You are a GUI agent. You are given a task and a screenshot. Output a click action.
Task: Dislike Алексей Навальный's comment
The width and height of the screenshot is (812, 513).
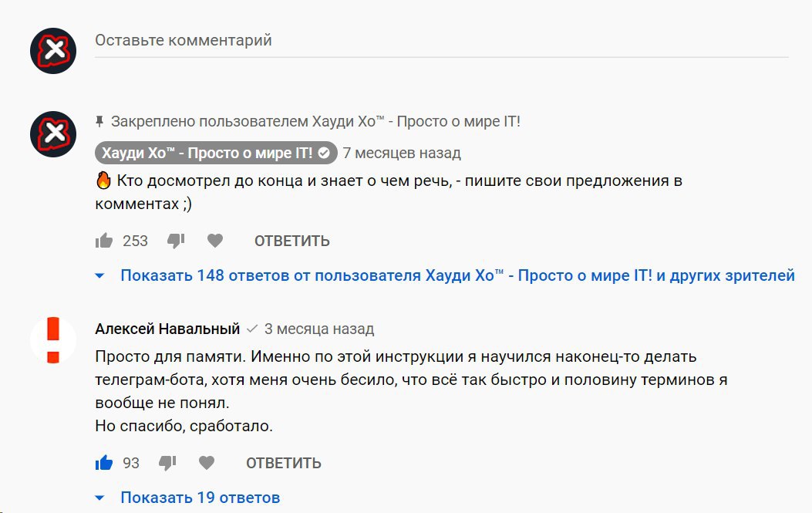pyautogui.click(x=167, y=463)
